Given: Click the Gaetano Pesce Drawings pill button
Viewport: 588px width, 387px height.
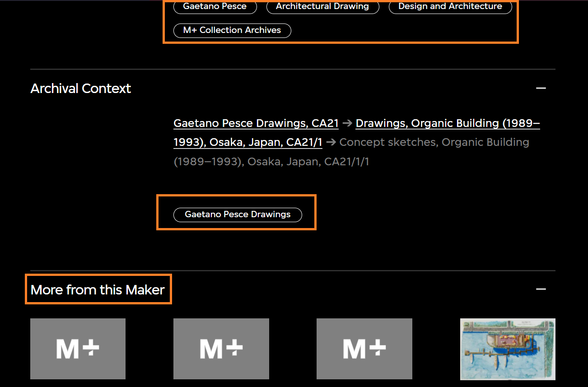Looking at the screenshot, I should coord(238,214).
